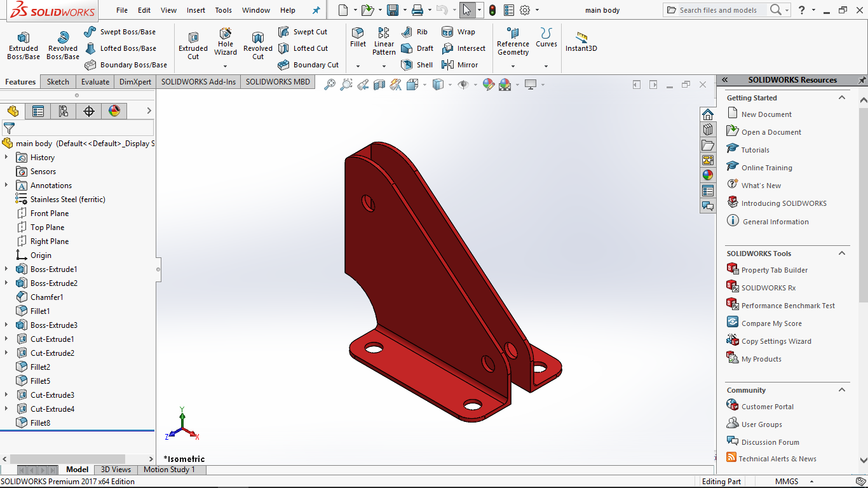Open the Tools menu
The width and height of the screenshot is (868, 488).
tap(223, 10)
